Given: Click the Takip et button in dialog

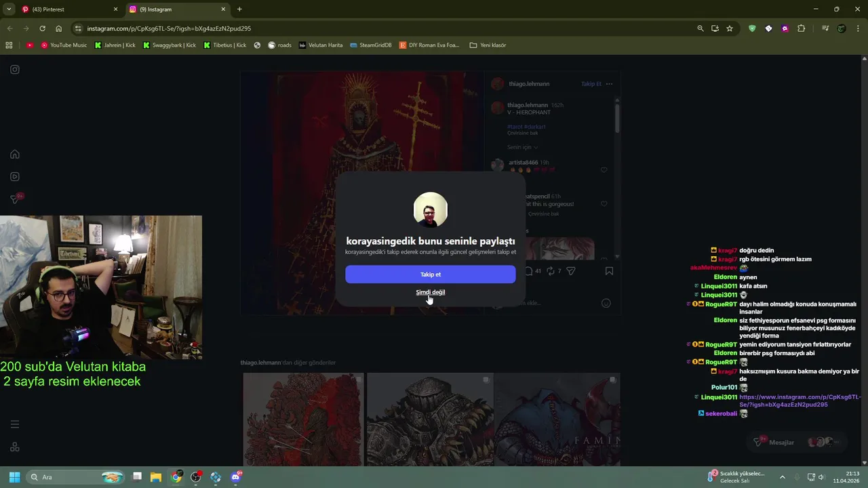Looking at the screenshot, I should click(x=431, y=274).
